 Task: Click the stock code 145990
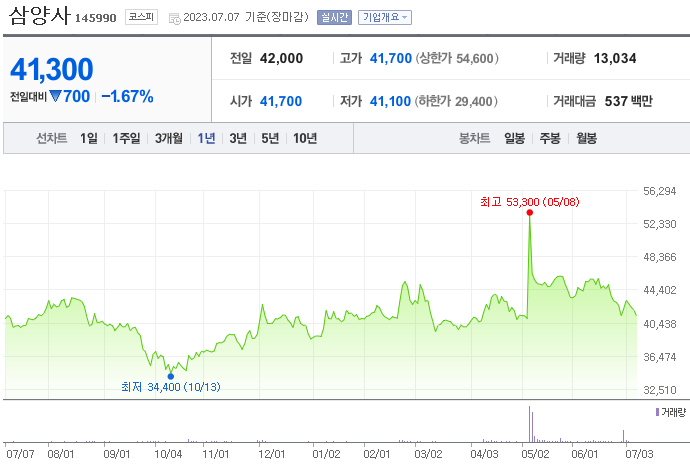[x=95, y=18]
